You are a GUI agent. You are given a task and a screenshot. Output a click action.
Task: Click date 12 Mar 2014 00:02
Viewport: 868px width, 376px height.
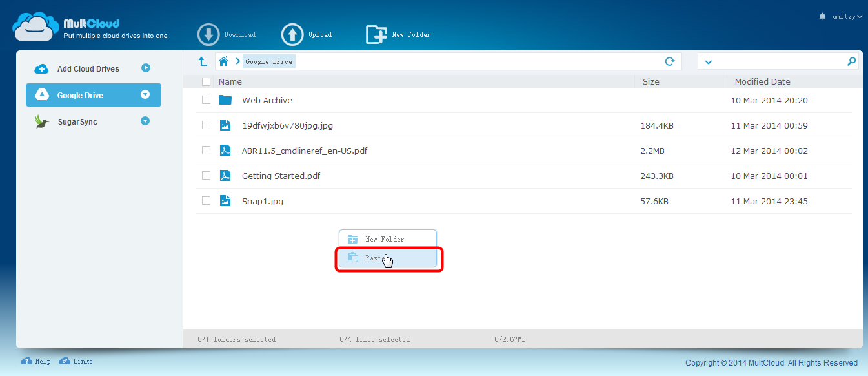click(769, 151)
